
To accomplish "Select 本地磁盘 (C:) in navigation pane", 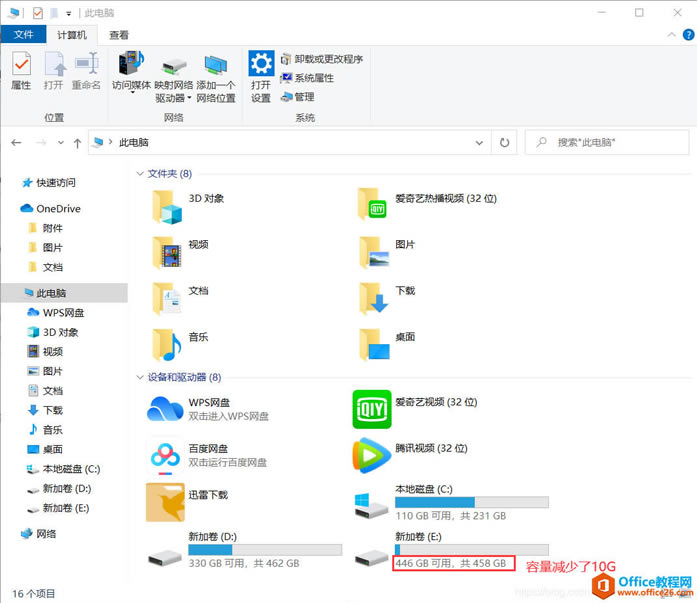I will click(x=64, y=469).
